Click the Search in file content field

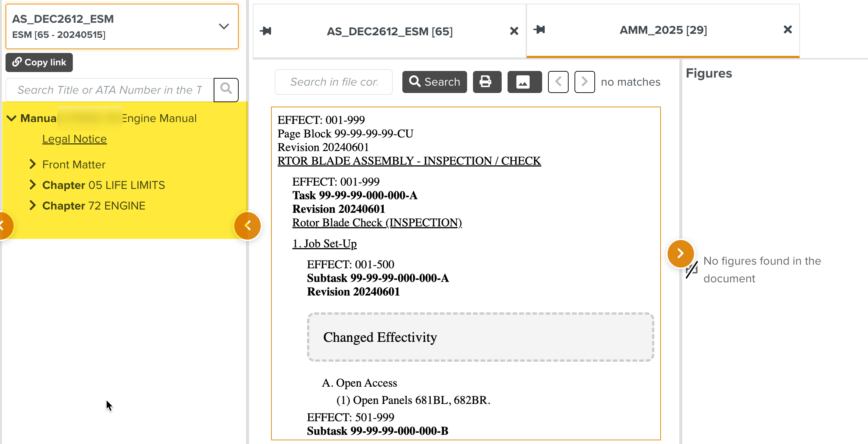[333, 82]
